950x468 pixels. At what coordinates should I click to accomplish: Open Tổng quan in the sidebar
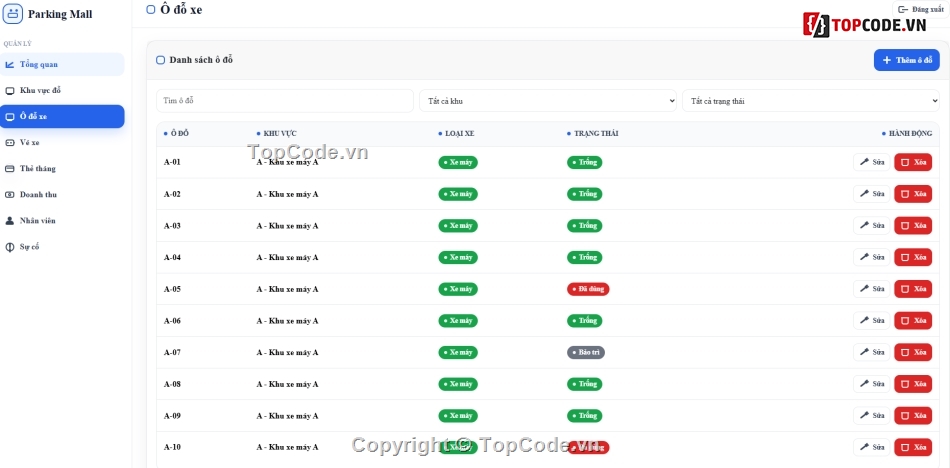(x=62, y=64)
